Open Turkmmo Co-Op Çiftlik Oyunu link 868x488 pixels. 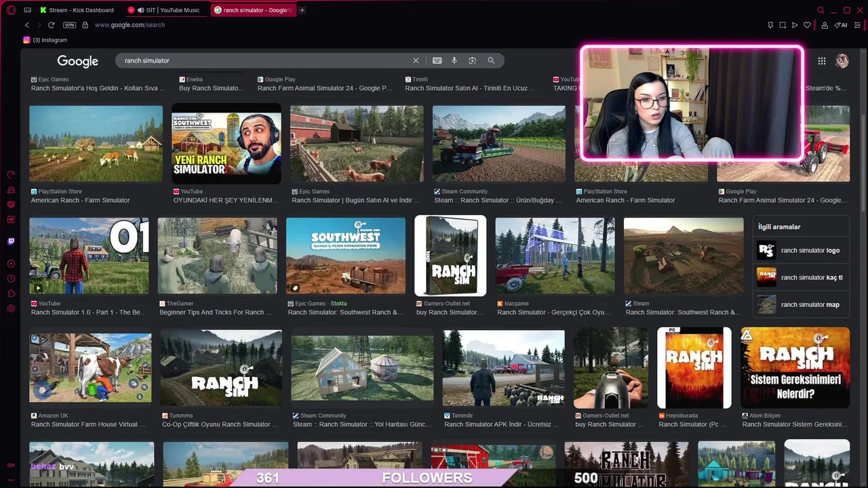[x=220, y=424]
